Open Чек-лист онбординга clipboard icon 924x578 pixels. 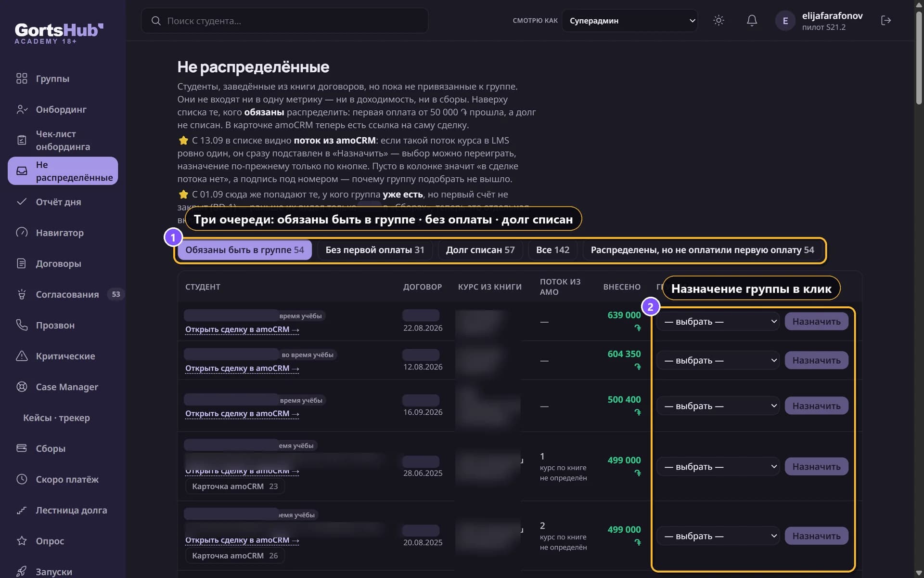click(22, 140)
